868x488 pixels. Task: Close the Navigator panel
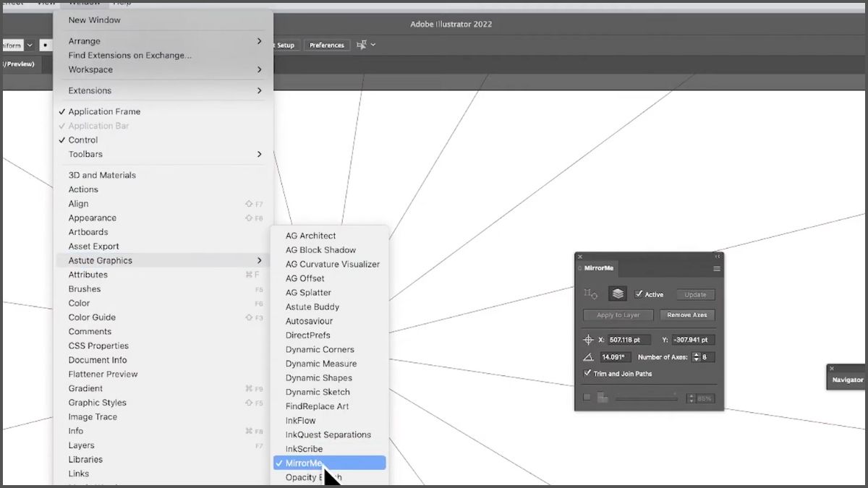point(832,369)
